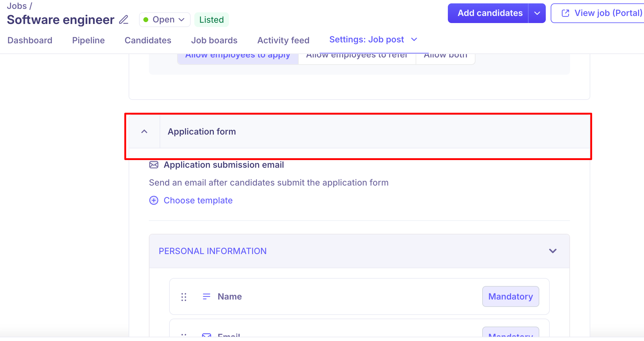Open the job status Open dropdown
This screenshot has width=644, height=341.
pyautogui.click(x=165, y=20)
